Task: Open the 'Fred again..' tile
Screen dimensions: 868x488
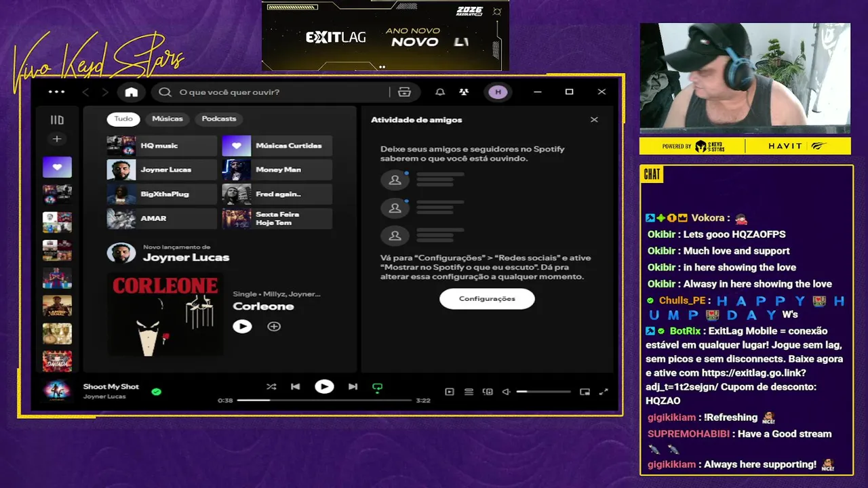Action: [x=277, y=195]
